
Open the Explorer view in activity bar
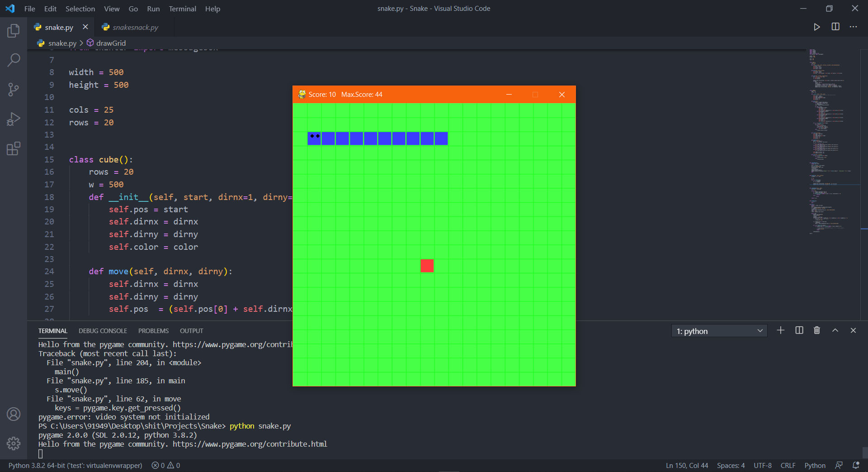[14, 31]
